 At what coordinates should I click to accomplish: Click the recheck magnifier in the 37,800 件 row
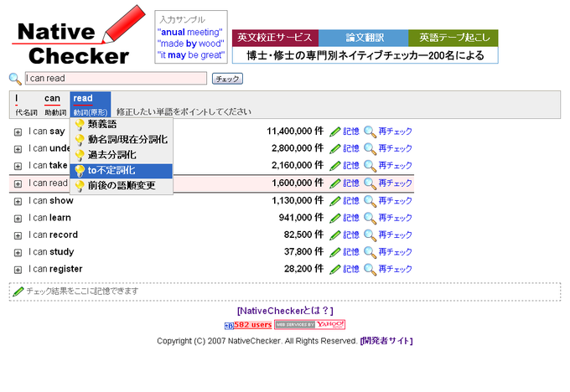click(x=370, y=252)
